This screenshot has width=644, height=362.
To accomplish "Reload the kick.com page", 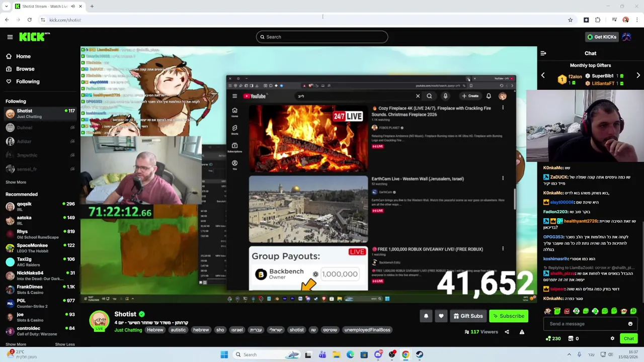I will 30,20.
